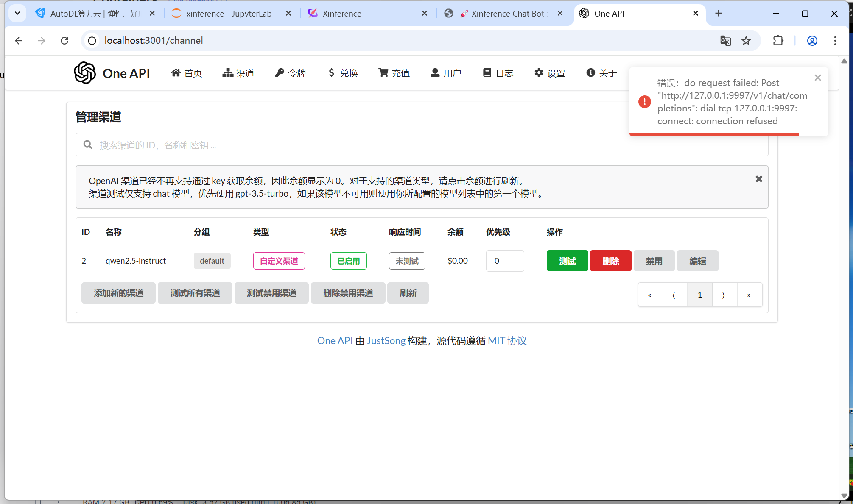Open the tab search dropdown arrow
The width and height of the screenshot is (853, 504).
pos(17,14)
